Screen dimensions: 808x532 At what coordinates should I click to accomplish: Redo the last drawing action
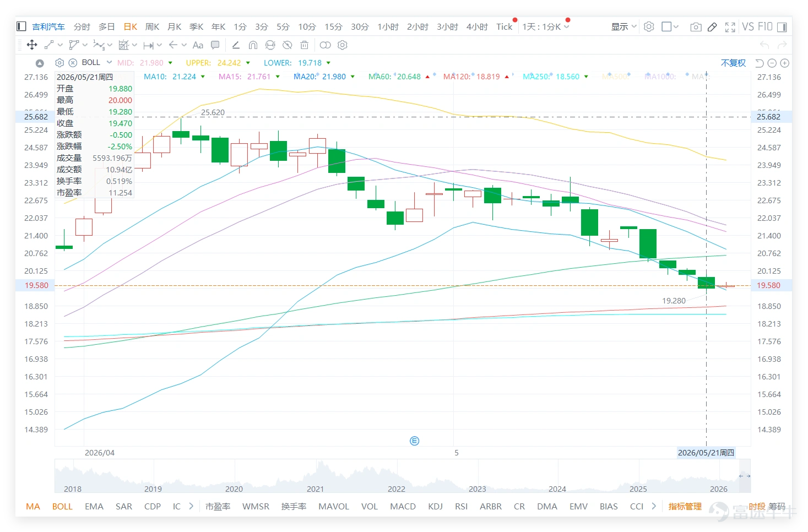click(782, 45)
